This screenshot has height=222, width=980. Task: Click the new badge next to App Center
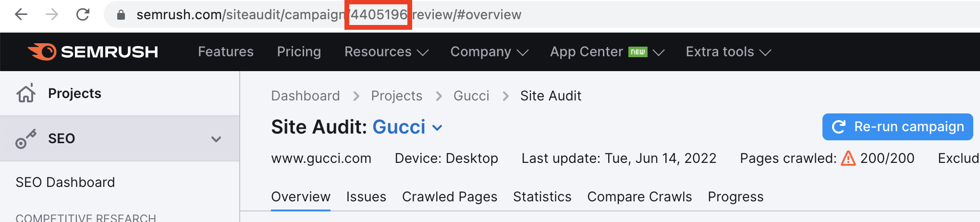[638, 52]
